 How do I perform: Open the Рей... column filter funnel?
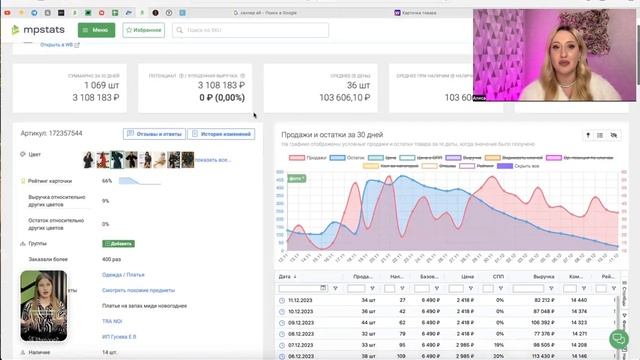click(613, 289)
